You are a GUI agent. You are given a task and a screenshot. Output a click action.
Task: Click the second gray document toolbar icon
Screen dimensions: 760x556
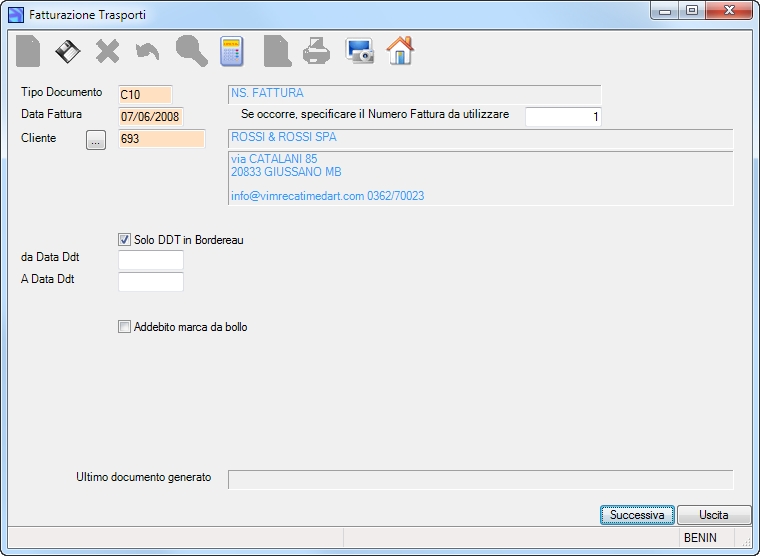click(x=277, y=51)
